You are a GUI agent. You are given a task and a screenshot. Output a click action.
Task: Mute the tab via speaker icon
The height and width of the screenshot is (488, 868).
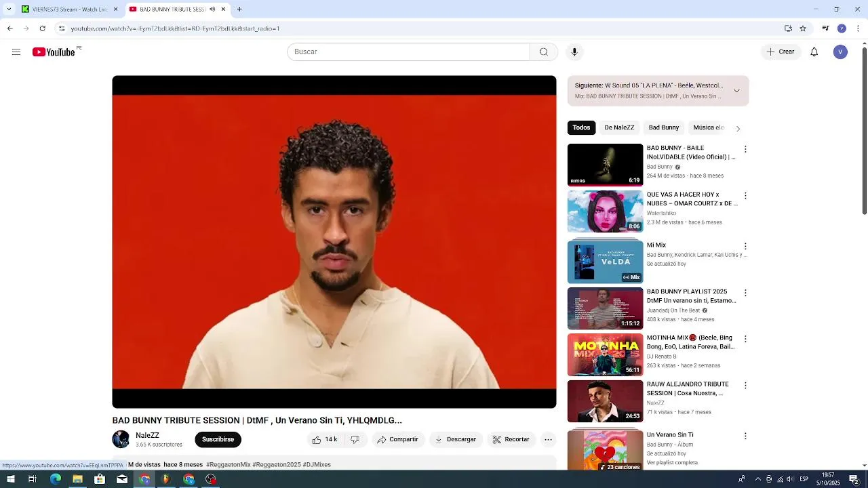click(212, 9)
